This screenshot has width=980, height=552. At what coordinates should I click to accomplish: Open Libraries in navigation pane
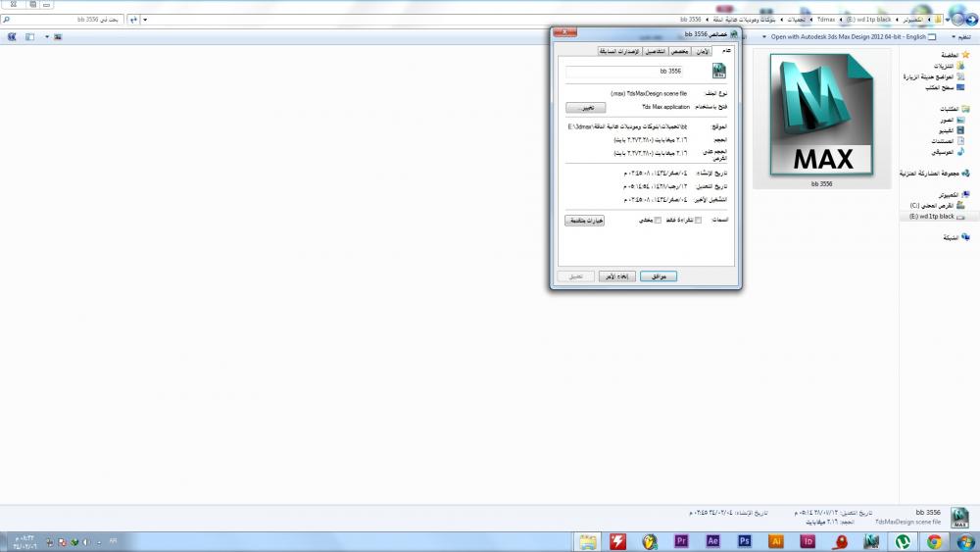pyautogui.click(x=955, y=109)
